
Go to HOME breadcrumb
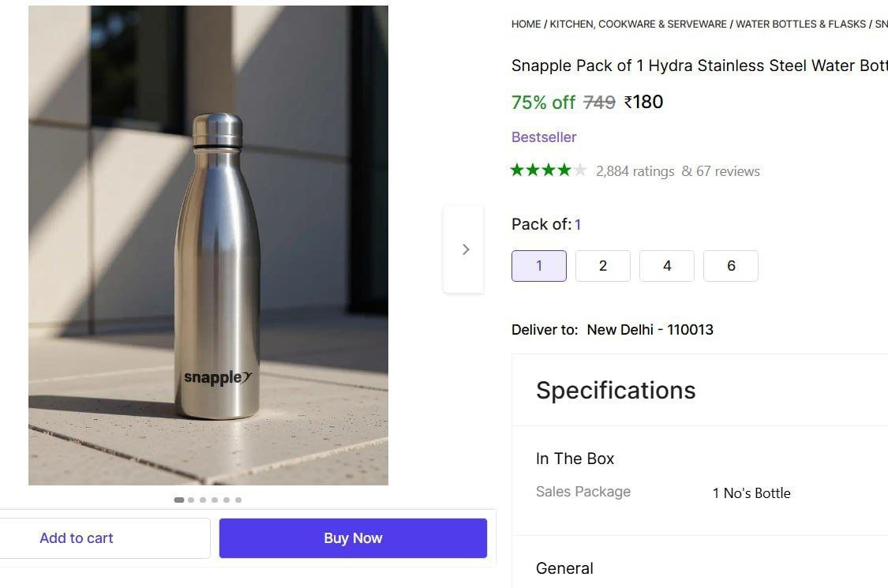click(x=526, y=24)
